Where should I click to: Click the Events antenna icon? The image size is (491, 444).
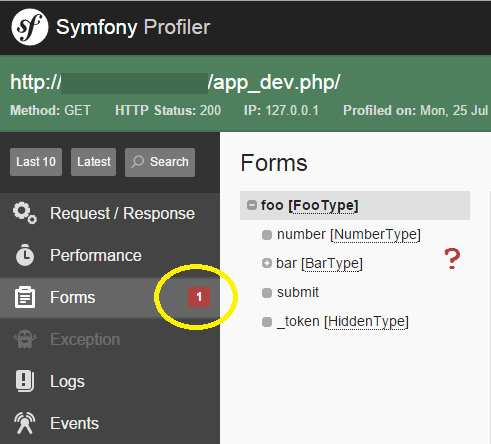click(25, 423)
